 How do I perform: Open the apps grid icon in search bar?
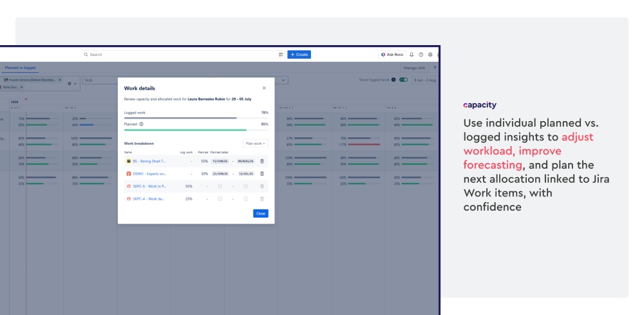click(281, 55)
